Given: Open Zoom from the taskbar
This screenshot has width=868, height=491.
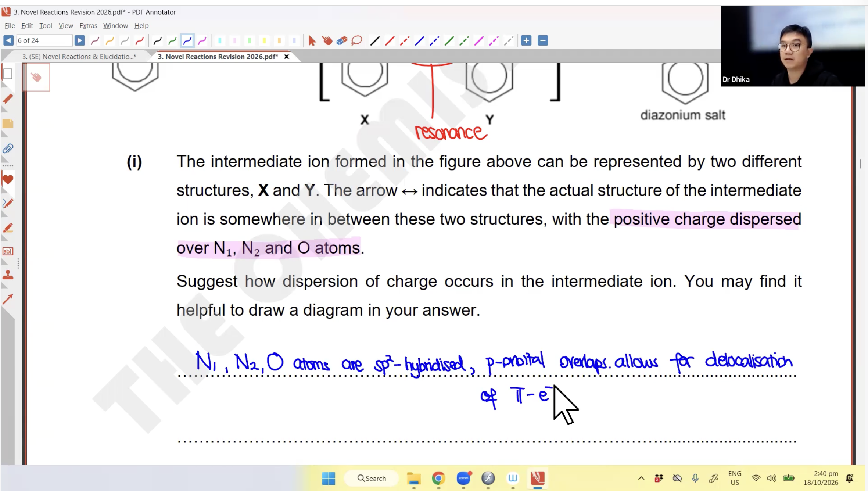Looking at the screenshot, I should tap(463, 478).
